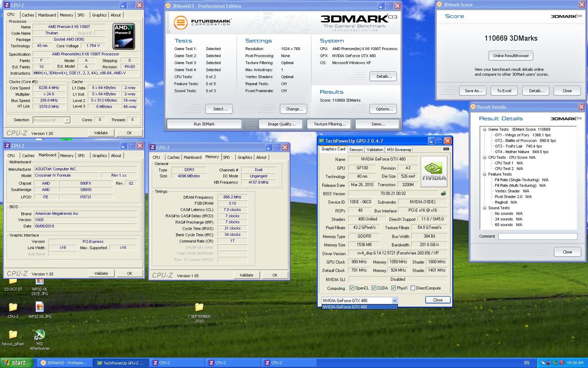Open the CPU-Z desktop folder
Screen dimensions: 588x368
(13, 310)
